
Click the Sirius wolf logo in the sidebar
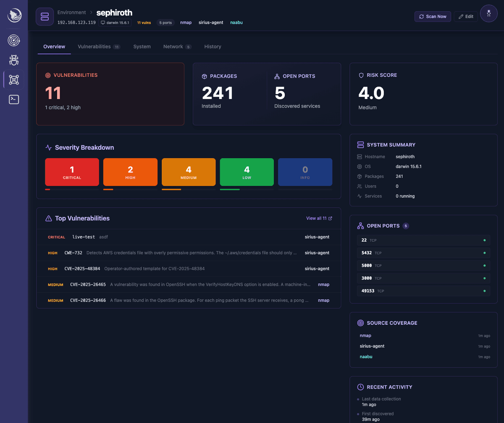pyautogui.click(x=14, y=15)
